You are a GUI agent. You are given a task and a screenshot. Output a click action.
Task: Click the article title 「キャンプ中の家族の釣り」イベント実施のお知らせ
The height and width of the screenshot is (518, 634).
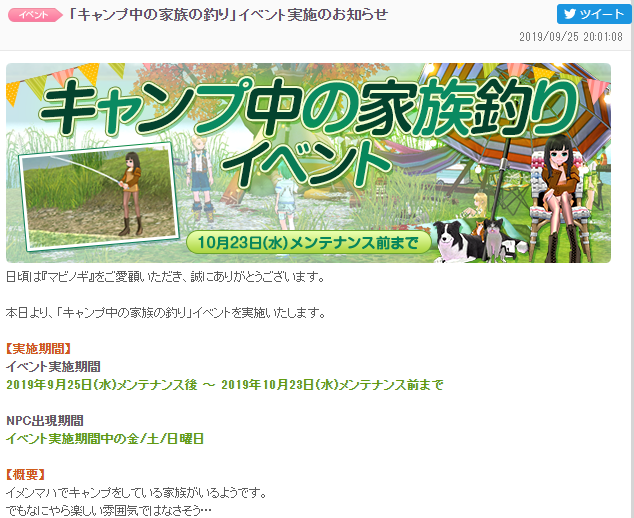pyautogui.click(x=228, y=15)
